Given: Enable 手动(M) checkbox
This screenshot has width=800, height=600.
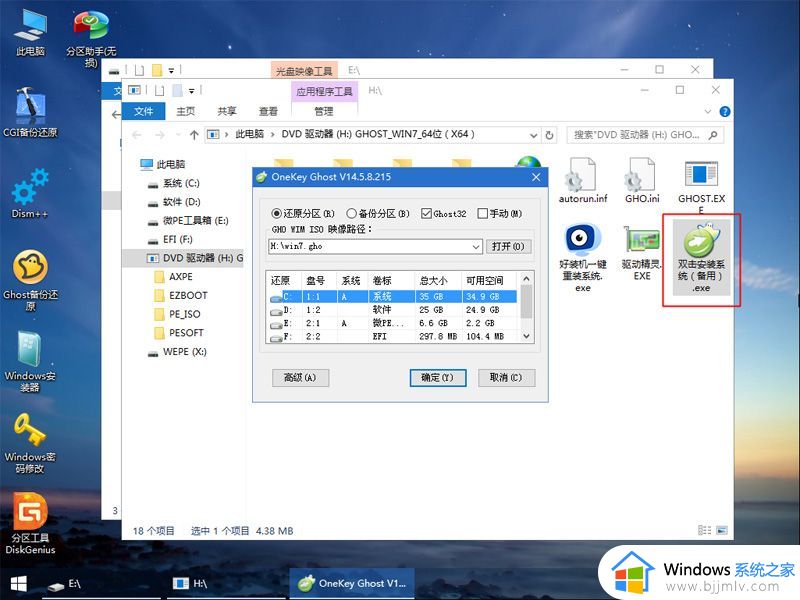Looking at the screenshot, I should tap(499, 213).
